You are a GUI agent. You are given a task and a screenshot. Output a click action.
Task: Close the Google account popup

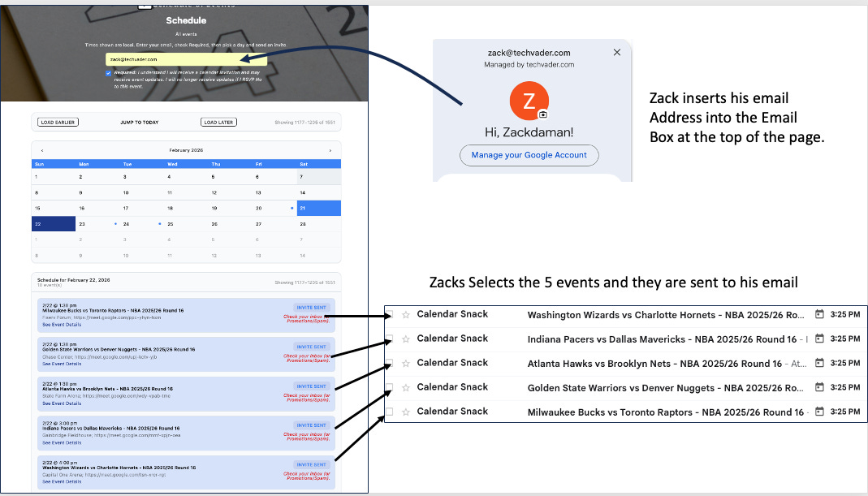tap(616, 52)
